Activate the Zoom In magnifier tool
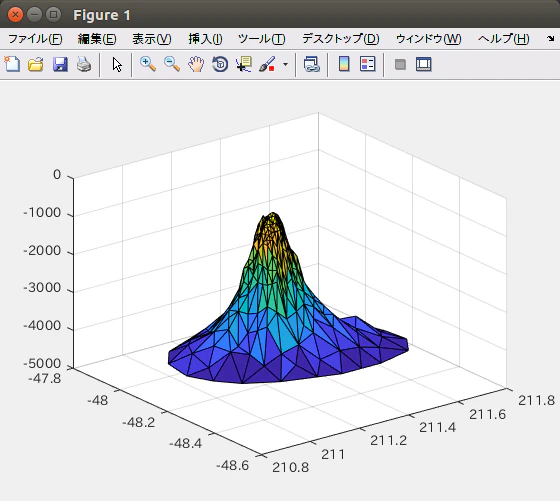The height and width of the screenshot is (501, 560). click(148, 65)
